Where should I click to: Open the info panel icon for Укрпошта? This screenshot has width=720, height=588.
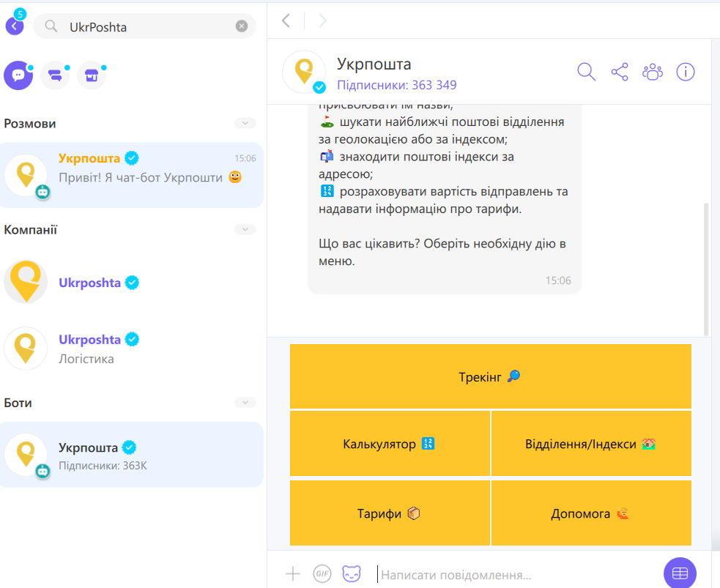pos(685,72)
